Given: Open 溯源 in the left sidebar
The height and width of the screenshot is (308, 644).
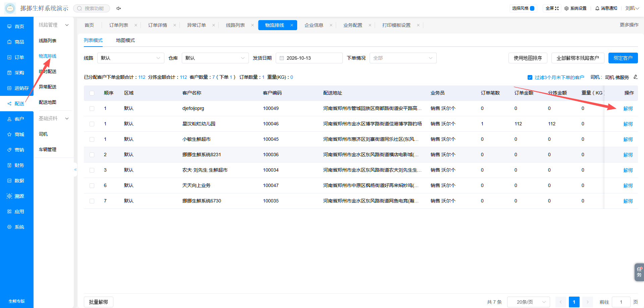Looking at the screenshot, I should tap(17, 196).
